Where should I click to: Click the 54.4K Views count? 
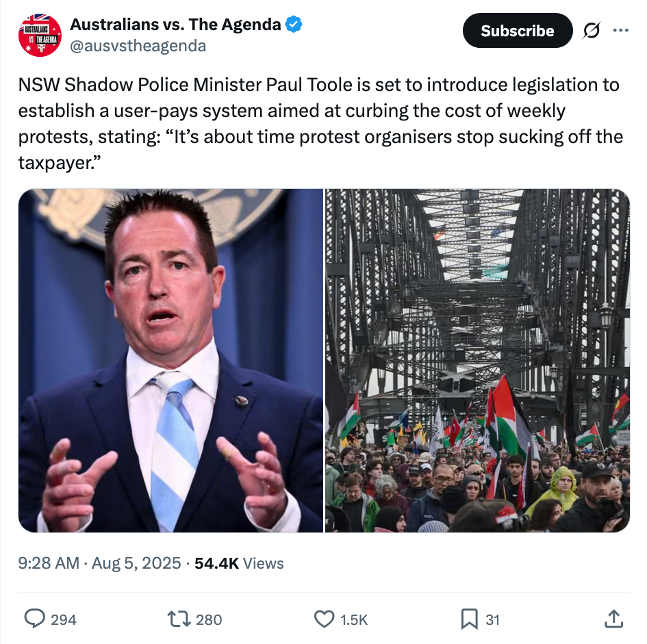click(239, 563)
